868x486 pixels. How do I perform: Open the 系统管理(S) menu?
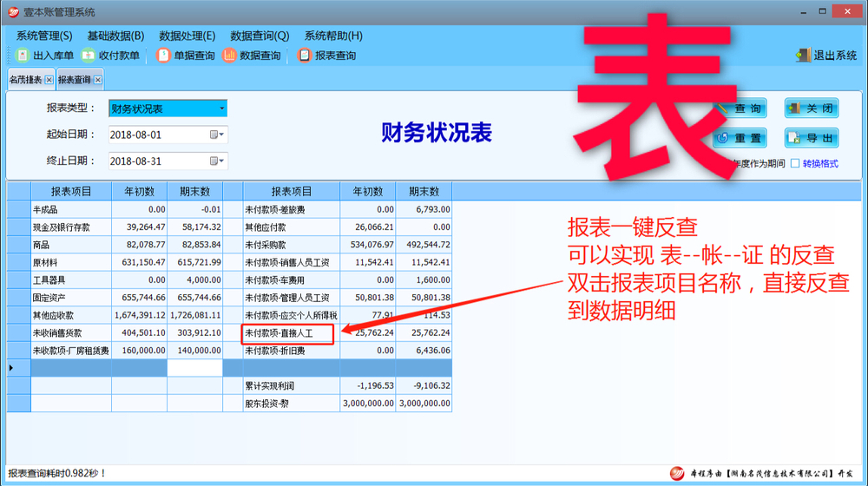(x=43, y=36)
